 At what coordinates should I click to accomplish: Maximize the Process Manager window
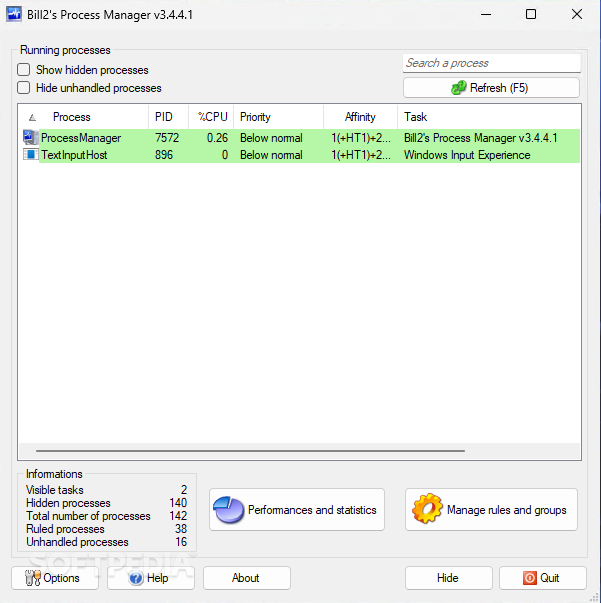[531, 15]
